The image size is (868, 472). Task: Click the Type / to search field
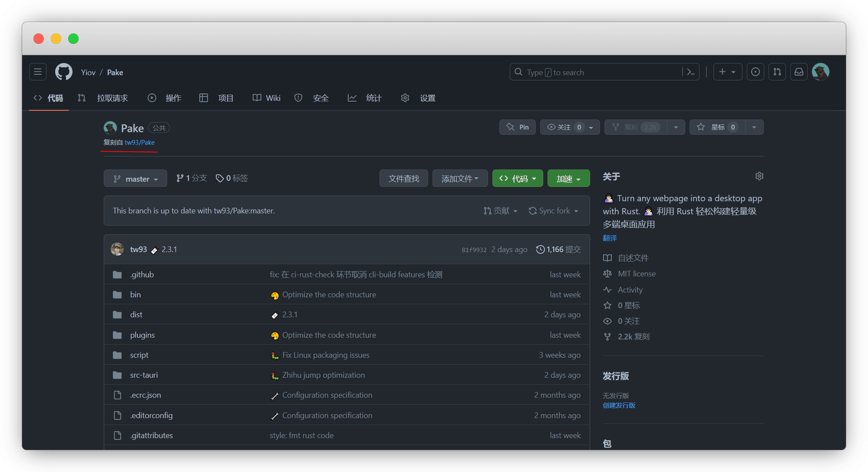pos(595,72)
